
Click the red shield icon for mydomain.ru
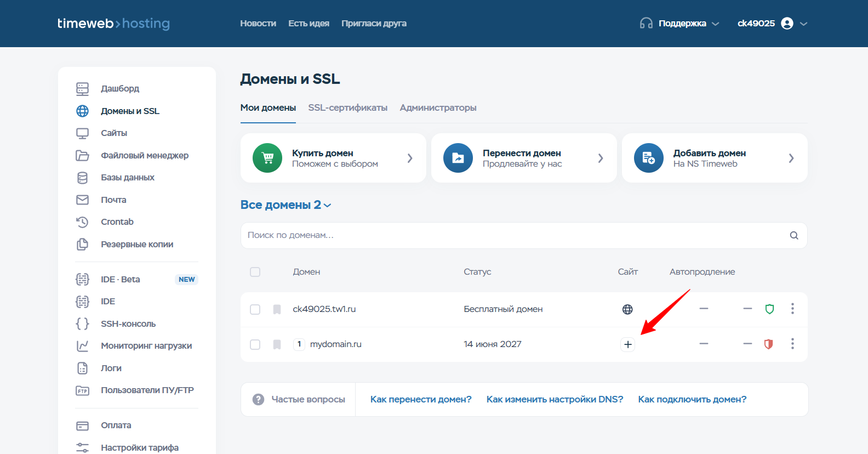[x=768, y=344]
